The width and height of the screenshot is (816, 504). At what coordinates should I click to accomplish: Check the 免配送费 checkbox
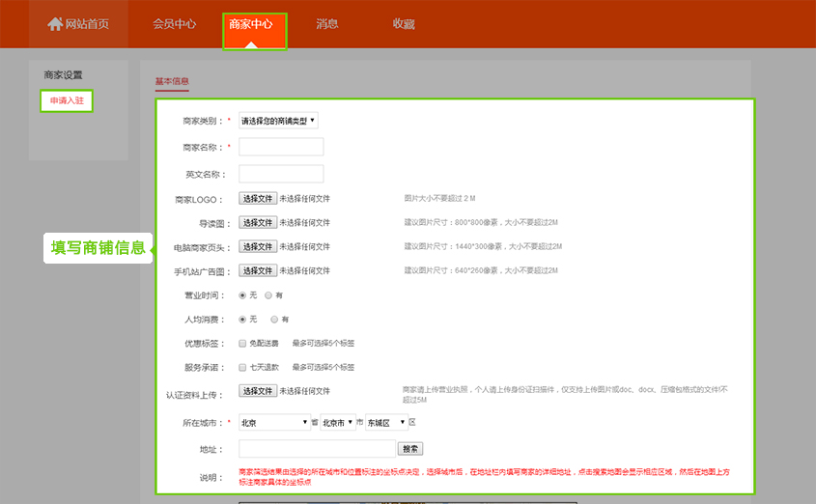(242, 344)
